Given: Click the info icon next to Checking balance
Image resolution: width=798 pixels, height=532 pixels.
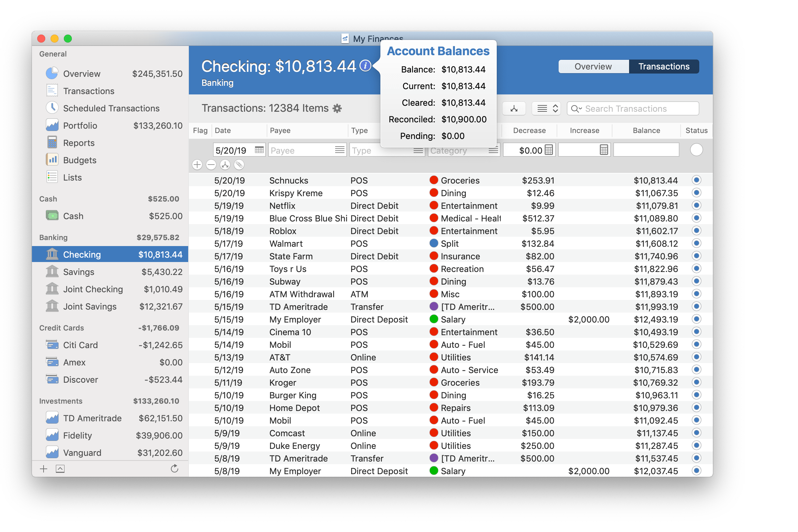Looking at the screenshot, I should 366,66.
